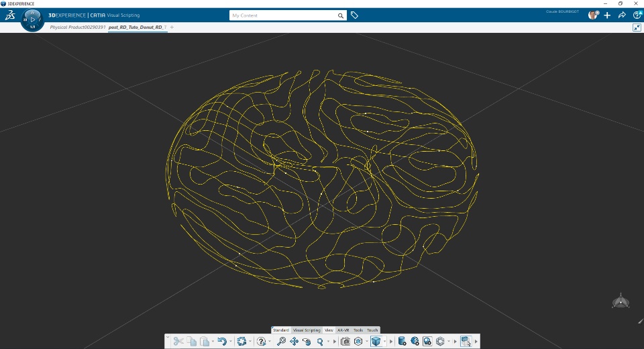Expand toolbar section arrow after Zoom
Viewport: 644px width, 349px height.
[x=335, y=341]
